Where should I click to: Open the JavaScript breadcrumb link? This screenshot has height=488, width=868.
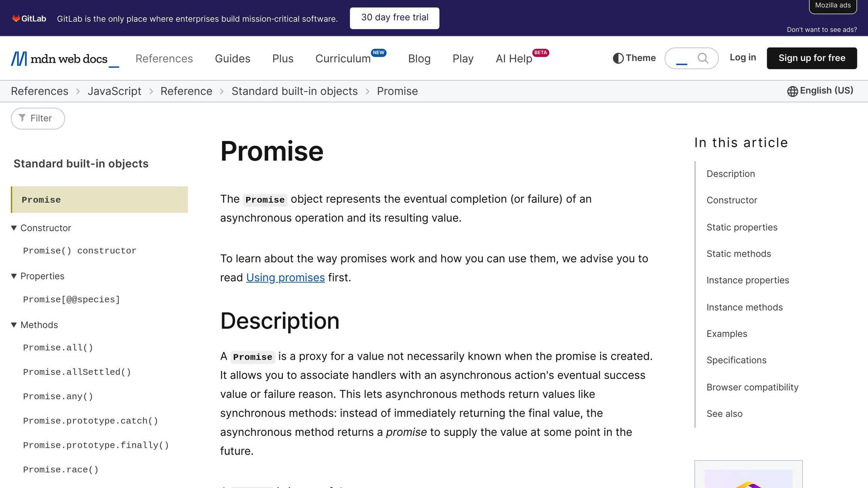114,91
